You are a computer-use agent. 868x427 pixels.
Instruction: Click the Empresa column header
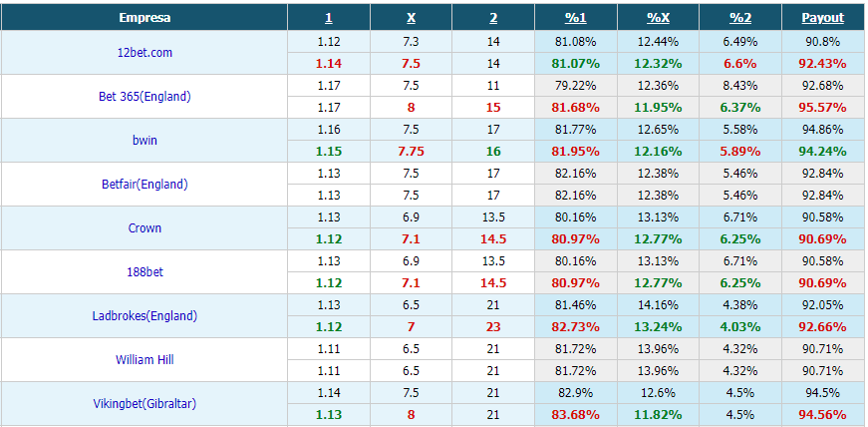coord(145,18)
